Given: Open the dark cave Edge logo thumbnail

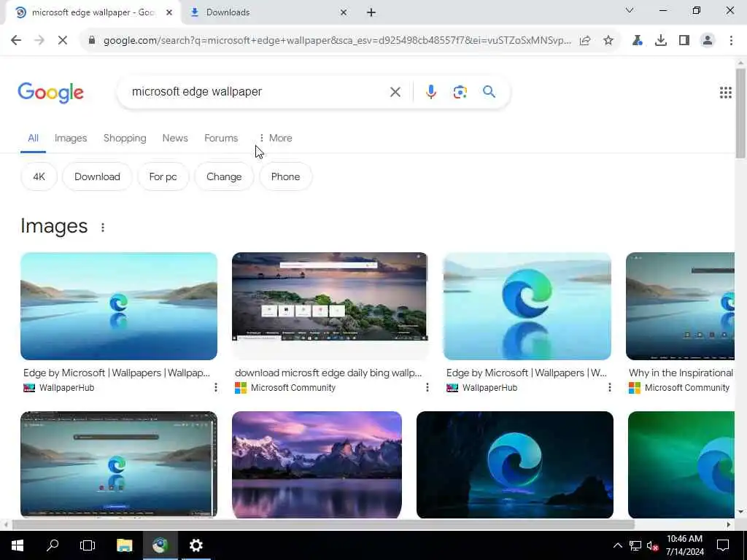Looking at the screenshot, I should tap(514, 464).
